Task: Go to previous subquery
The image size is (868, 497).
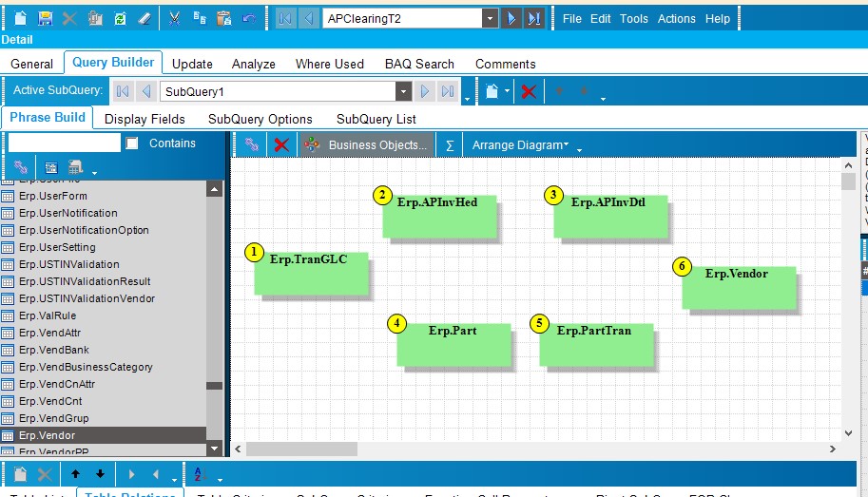Action: (146, 91)
